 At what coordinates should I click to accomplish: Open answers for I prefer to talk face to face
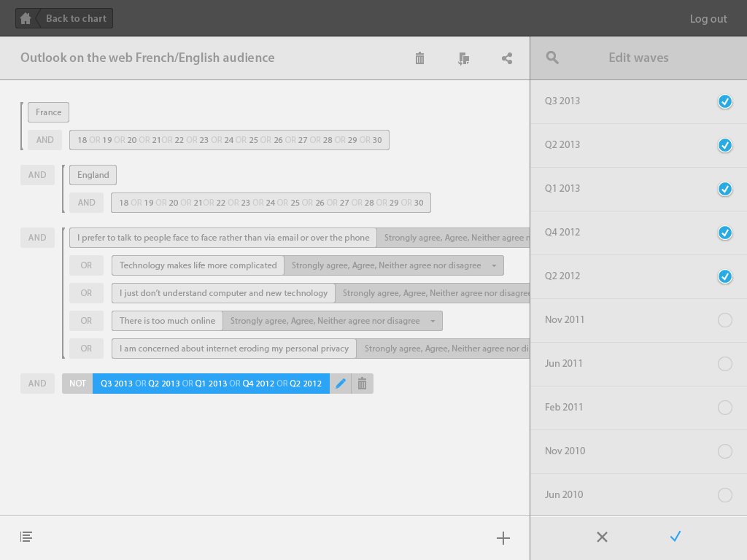point(453,238)
